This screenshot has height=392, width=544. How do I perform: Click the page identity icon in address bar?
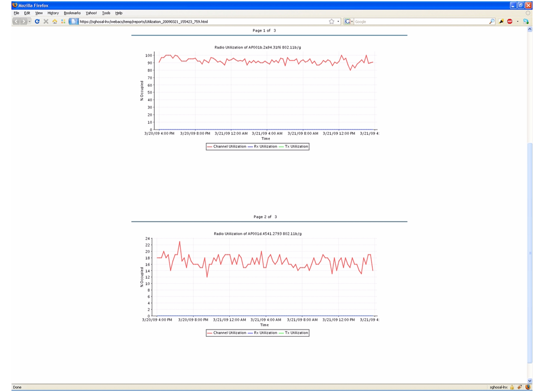pyautogui.click(x=73, y=22)
